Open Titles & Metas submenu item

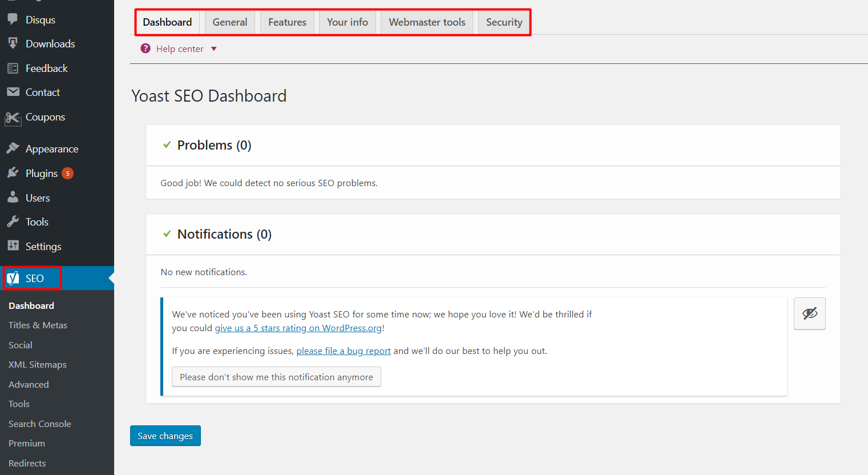pos(38,325)
